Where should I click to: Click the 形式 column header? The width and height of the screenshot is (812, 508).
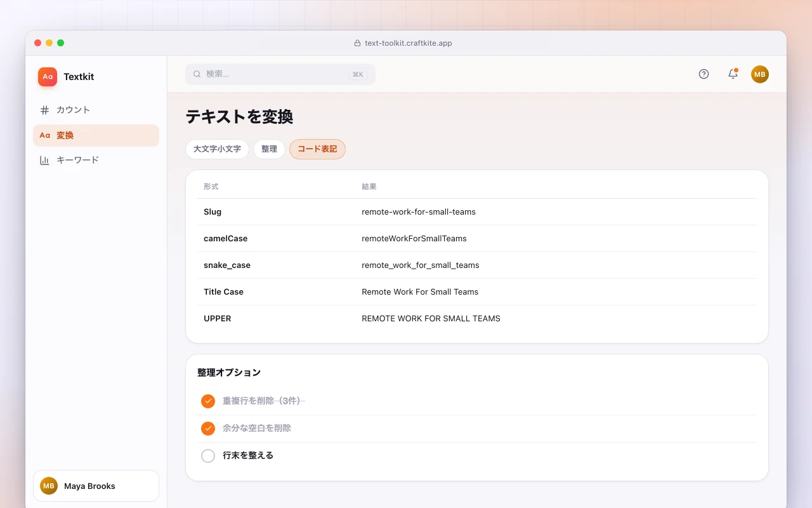(x=211, y=187)
